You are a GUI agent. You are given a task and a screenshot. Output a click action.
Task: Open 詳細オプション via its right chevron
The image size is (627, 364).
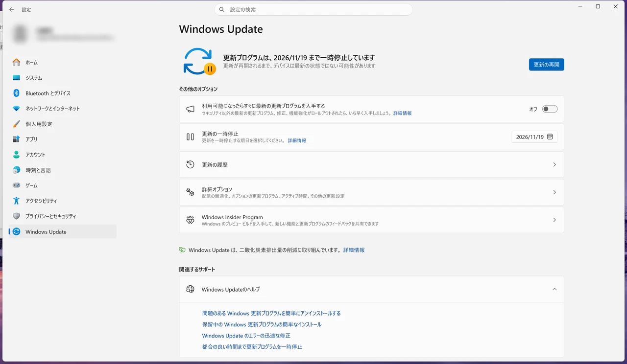(555, 192)
